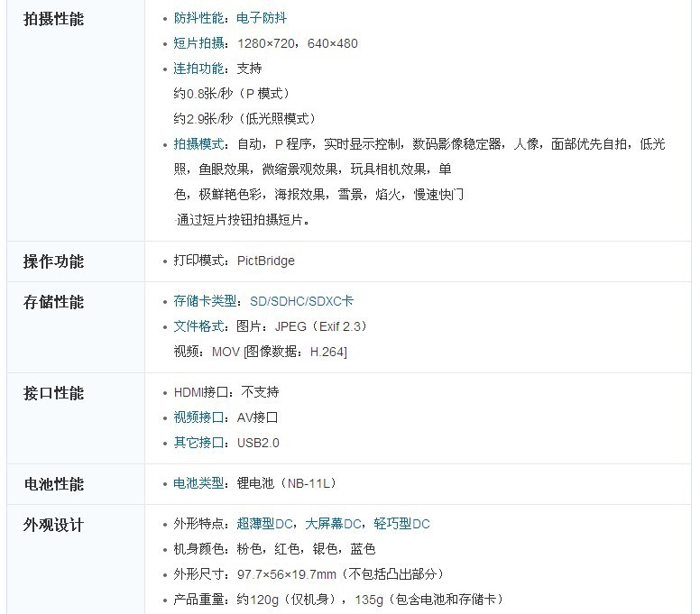The height and width of the screenshot is (614, 700).
Task: Open the 防抖性能 link
Action: point(198,18)
